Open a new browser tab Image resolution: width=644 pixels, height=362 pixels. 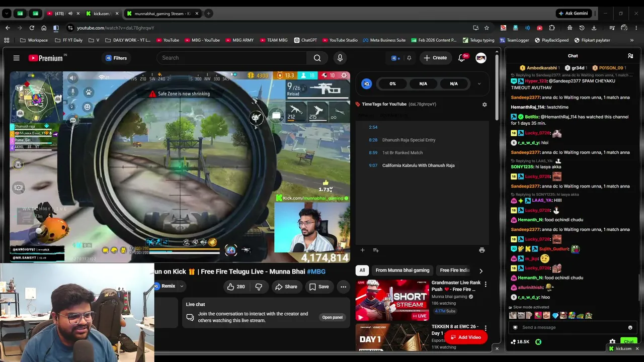[x=208, y=14]
